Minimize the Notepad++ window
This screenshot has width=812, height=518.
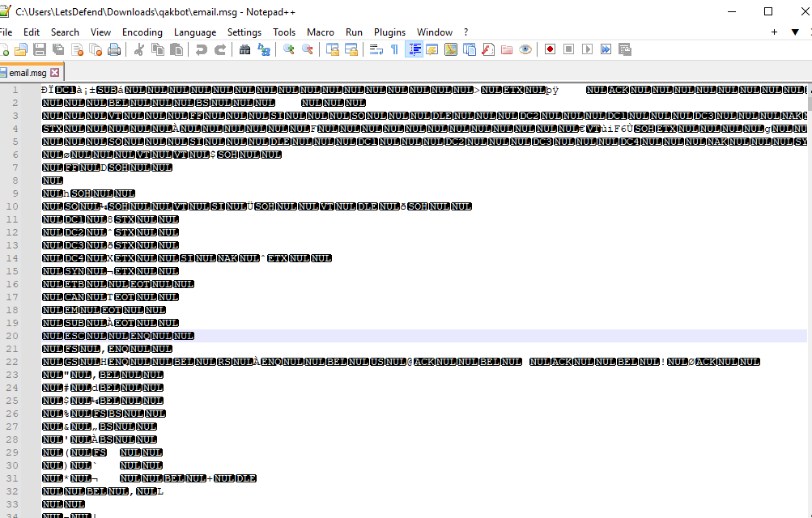click(732, 11)
